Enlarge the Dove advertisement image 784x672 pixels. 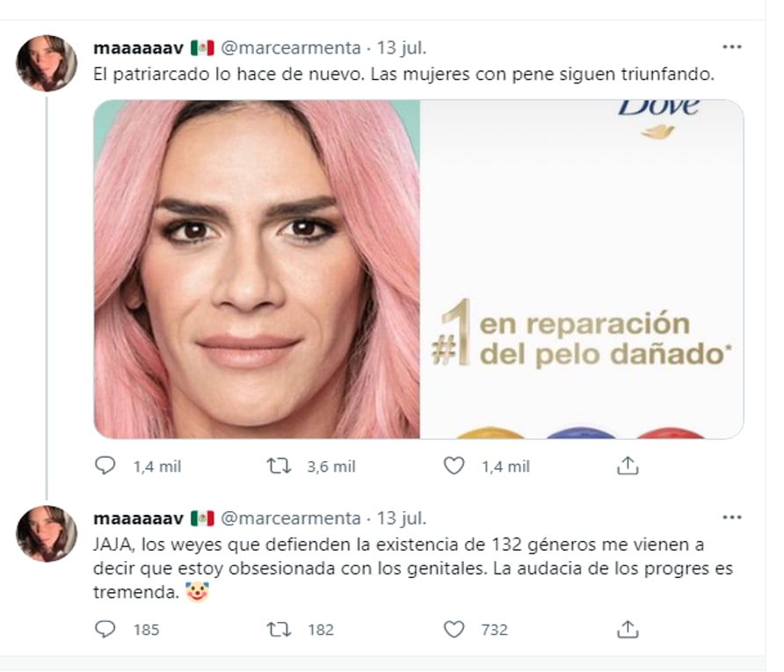click(x=418, y=270)
